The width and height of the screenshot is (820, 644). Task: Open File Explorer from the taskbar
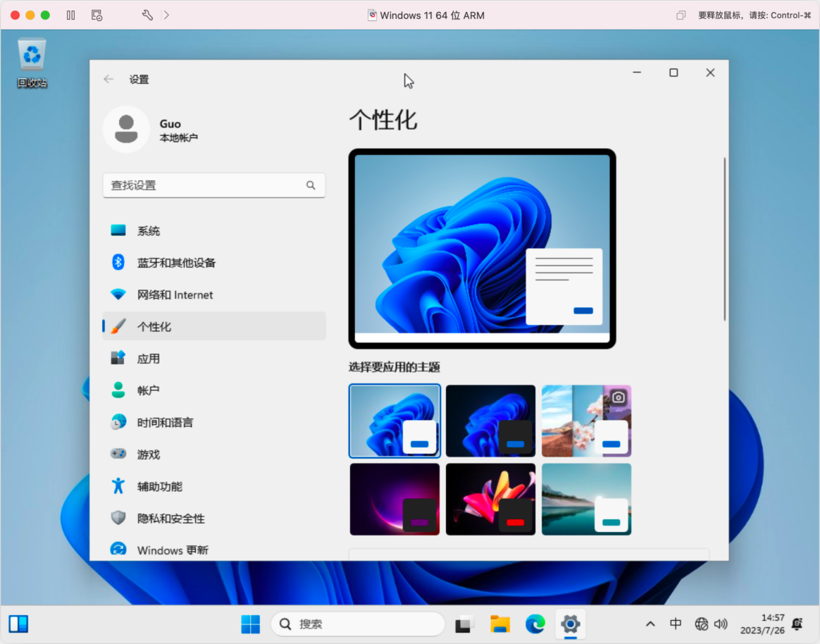pos(500,624)
